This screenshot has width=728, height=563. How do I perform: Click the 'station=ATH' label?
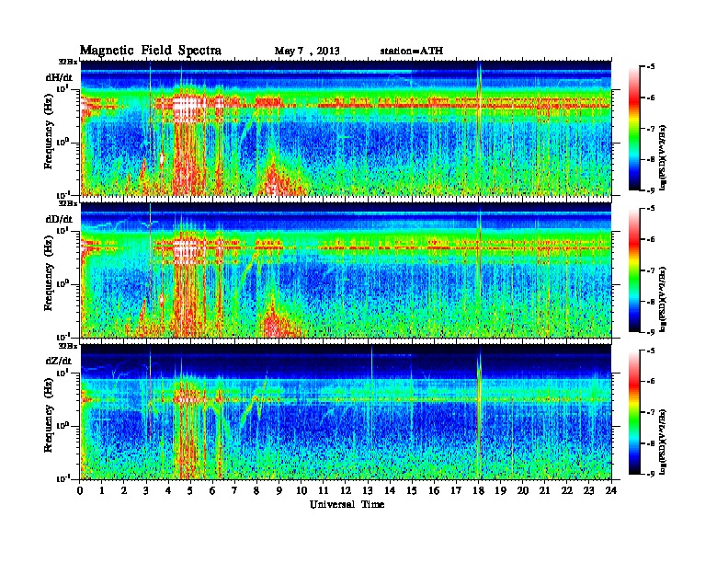click(412, 51)
